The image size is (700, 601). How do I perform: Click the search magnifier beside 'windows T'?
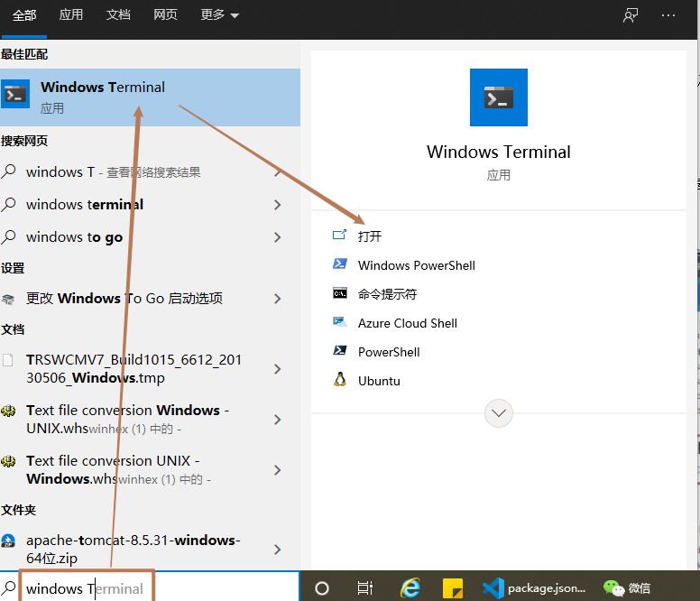[8, 171]
